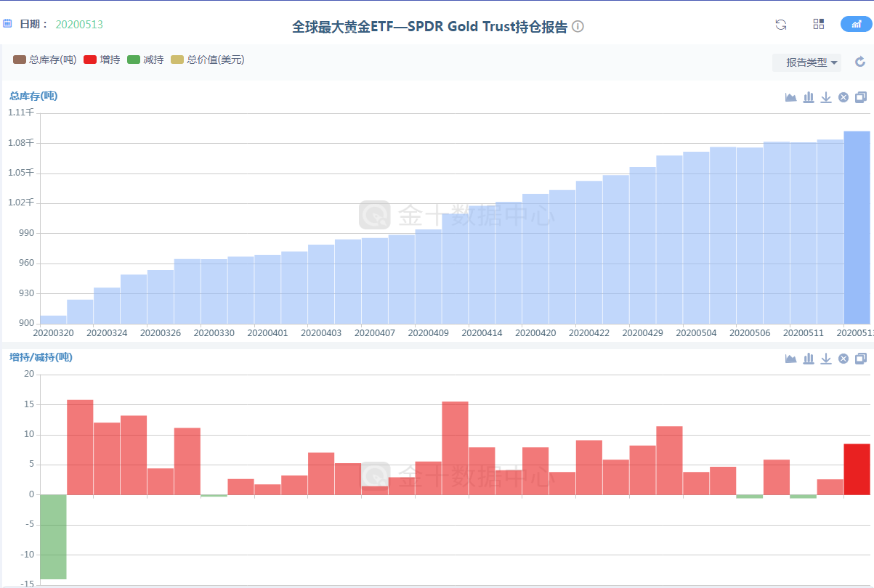The width and height of the screenshot is (874, 588).
Task: Expand the 总库存 chart to full window
Action: coord(861,97)
